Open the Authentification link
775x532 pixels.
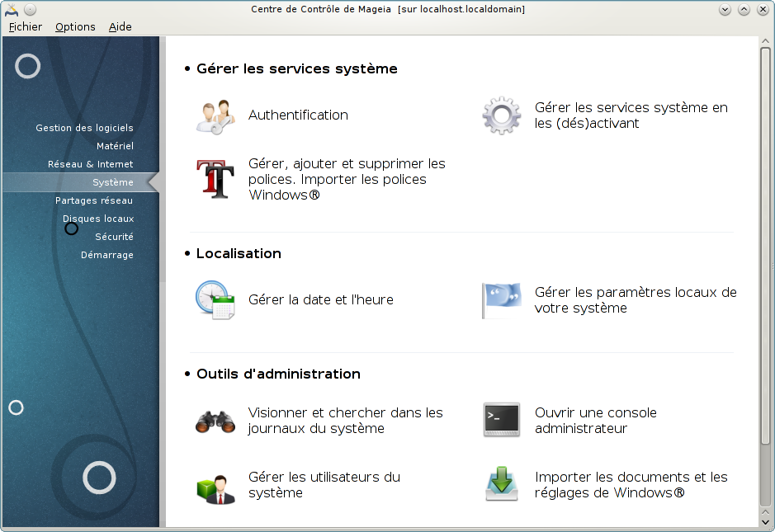pos(298,115)
